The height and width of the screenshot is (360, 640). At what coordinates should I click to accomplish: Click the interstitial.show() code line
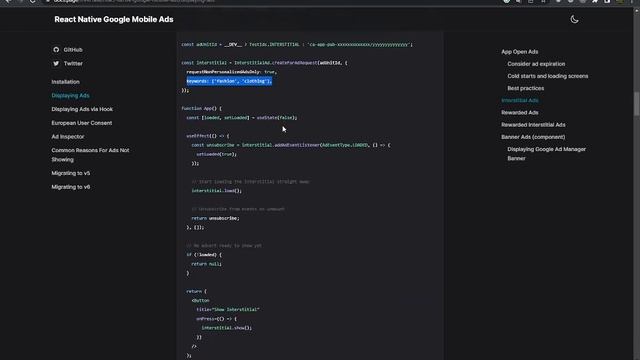227,328
